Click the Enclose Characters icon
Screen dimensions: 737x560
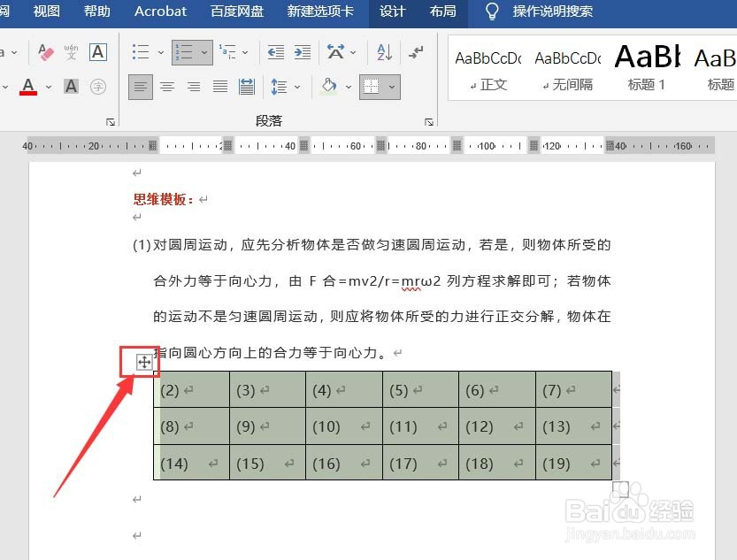tap(97, 87)
